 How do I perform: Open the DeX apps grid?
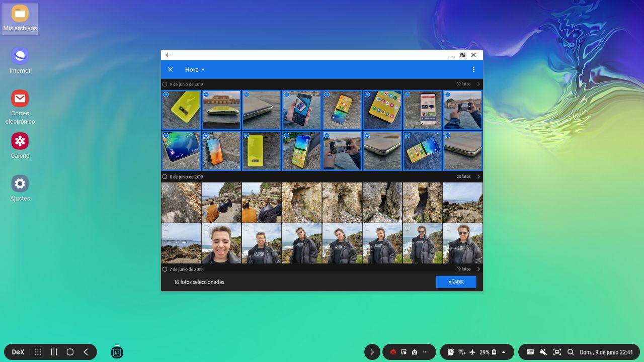point(38,352)
